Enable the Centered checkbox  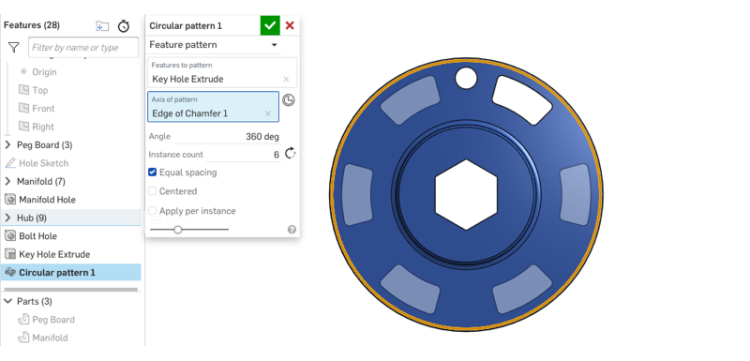point(152,191)
